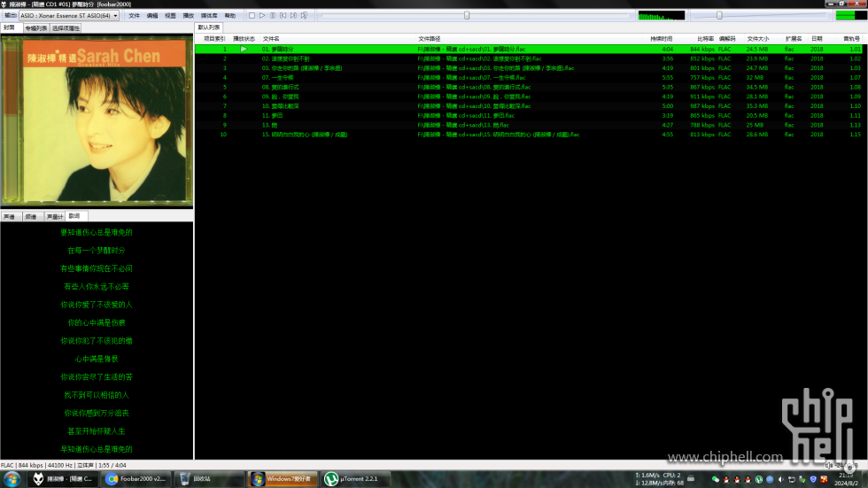Click the Play button in the toolbar
The height and width of the screenshot is (488, 868).
click(262, 15)
